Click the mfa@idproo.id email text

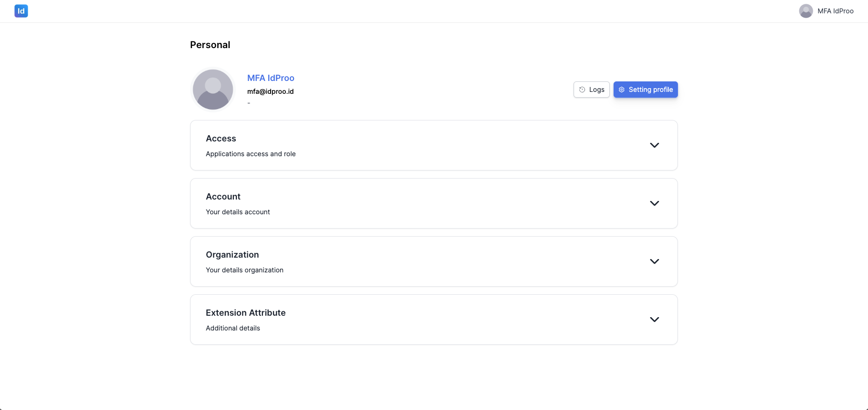point(271,91)
